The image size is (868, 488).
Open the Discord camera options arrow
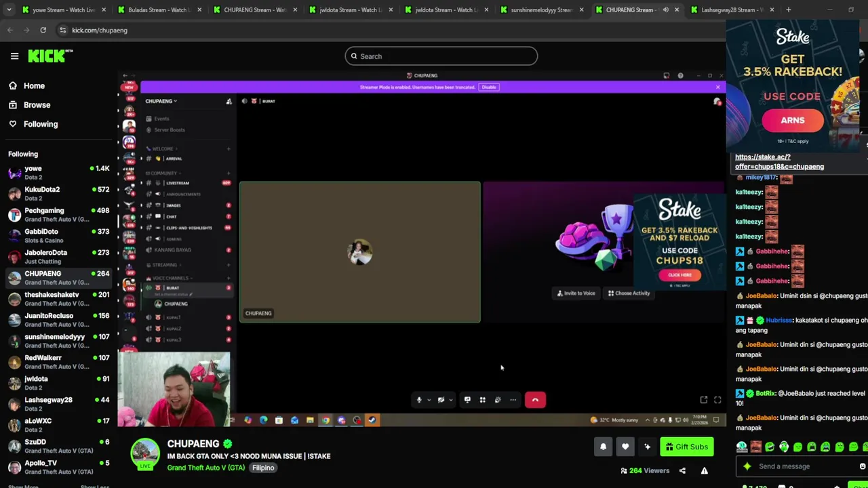(450, 400)
